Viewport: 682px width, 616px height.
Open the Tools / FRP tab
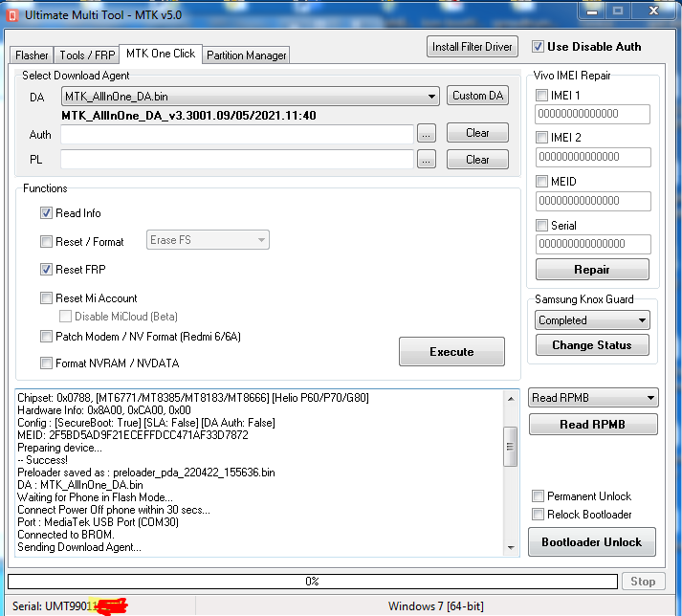(86, 55)
